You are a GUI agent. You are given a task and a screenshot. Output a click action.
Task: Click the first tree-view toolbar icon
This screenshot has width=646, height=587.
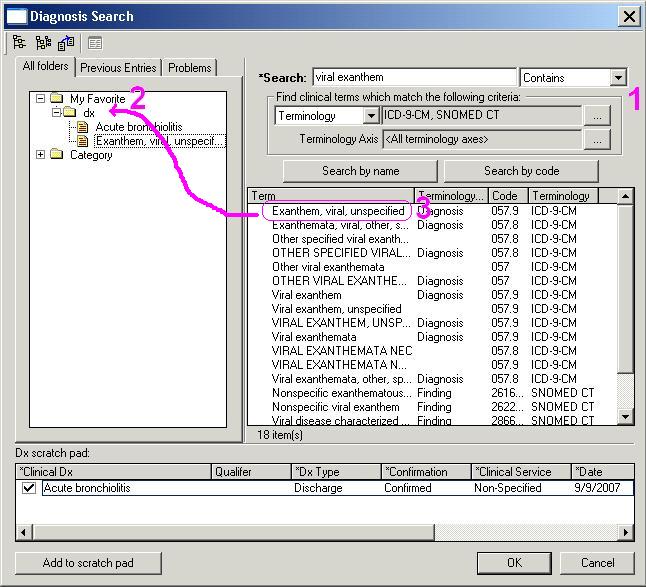[x=19, y=42]
